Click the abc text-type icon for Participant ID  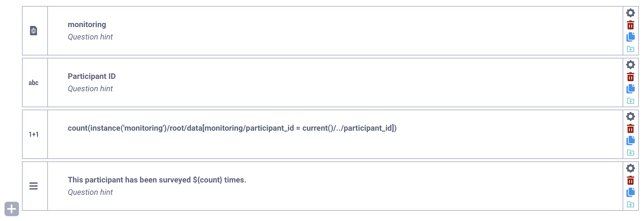tap(33, 82)
